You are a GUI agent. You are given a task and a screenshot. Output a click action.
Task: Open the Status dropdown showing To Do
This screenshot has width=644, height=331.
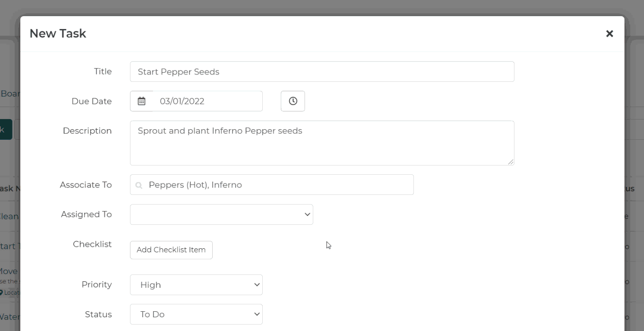pyautogui.click(x=196, y=314)
